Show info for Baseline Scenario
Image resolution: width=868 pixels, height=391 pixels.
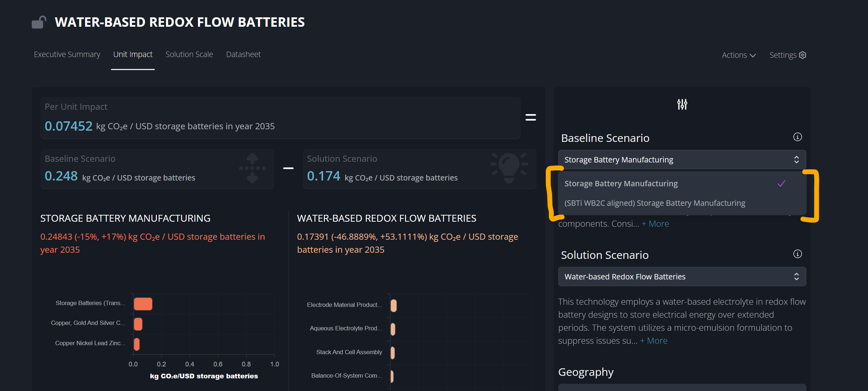click(797, 137)
